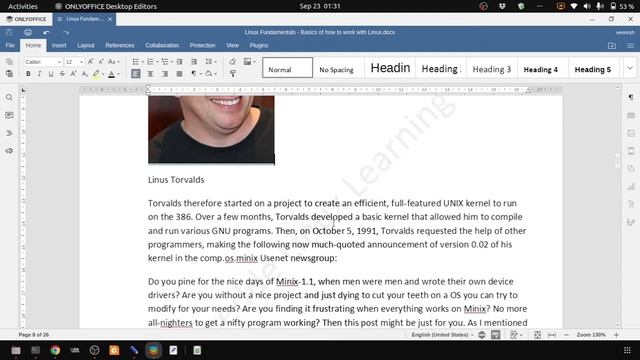Expand the numbered list style dropdown
640x360 pixels.
coord(157,62)
